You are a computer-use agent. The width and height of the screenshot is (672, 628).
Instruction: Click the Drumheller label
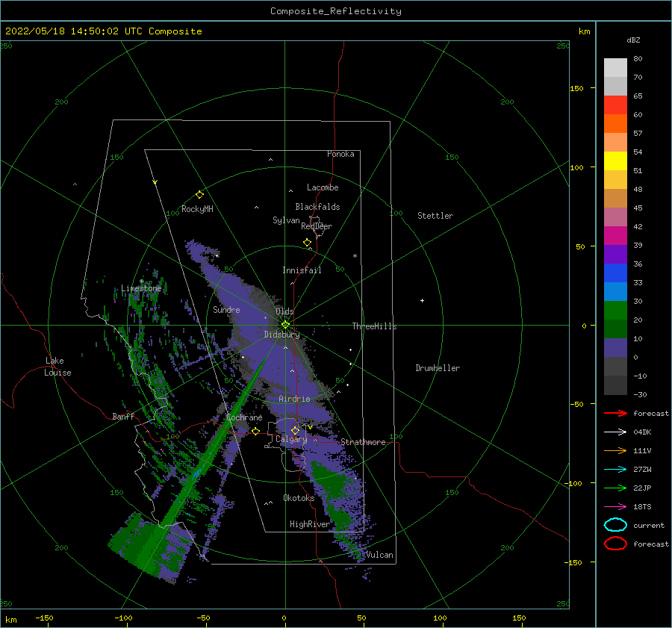(x=438, y=368)
